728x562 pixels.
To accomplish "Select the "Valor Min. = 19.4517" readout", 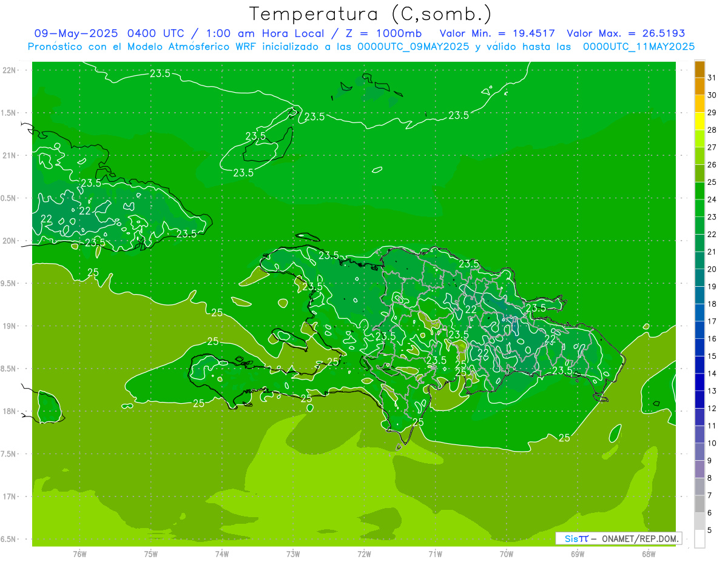I will 497,33.
